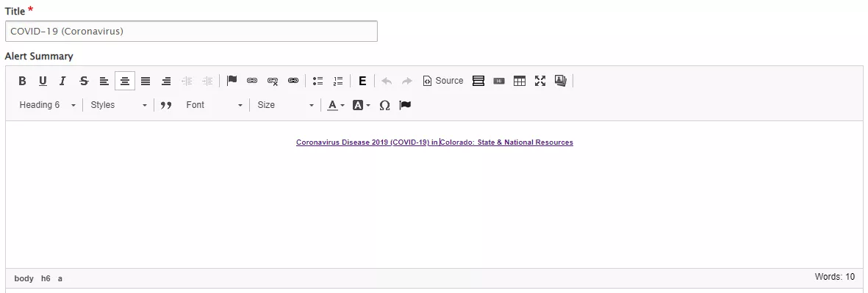Insert a numbered list
This screenshot has height=293, width=868.
[x=338, y=81]
